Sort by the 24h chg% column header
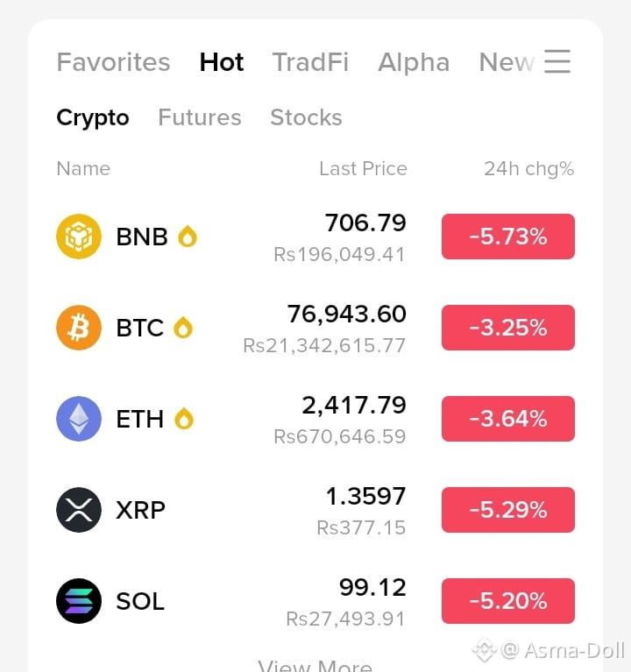631x672 pixels. pos(529,169)
